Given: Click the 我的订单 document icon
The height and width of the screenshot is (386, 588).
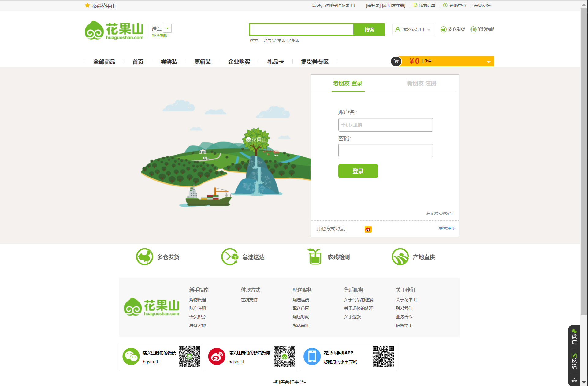Looking at the screenshot, I should pos(415,5).
